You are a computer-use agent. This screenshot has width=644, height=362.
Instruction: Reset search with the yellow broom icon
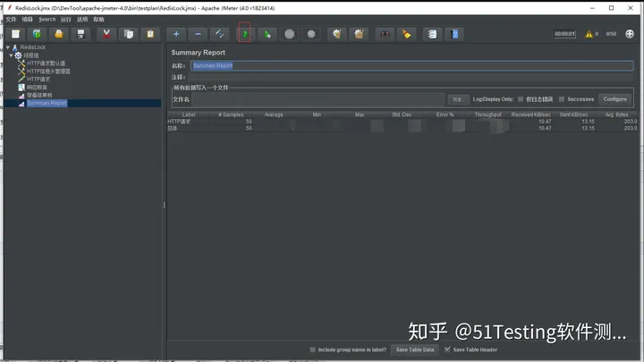pyautogui.click(x=407, y=34)
